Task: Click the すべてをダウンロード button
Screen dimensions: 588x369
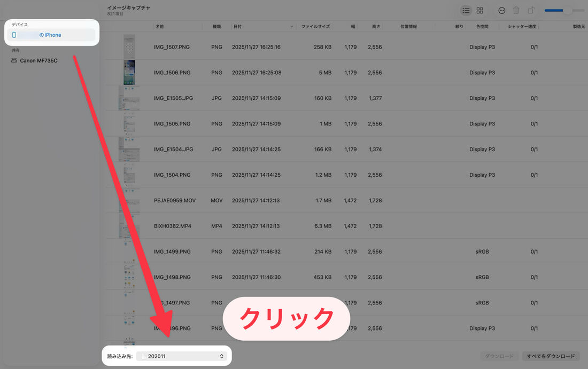Action: click(x=551, y=356)
